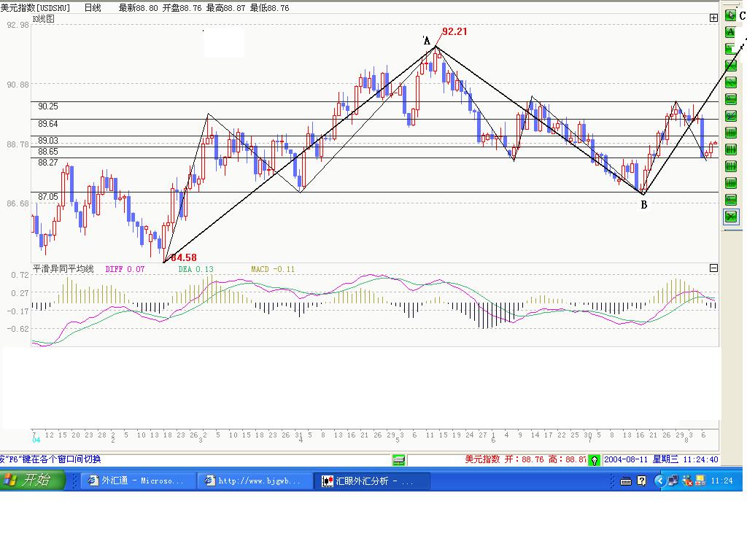This screenshot has width=747, height=560.
Task: Click the MACD -0.11 indicator value
Action: click(x=273, y=269)
